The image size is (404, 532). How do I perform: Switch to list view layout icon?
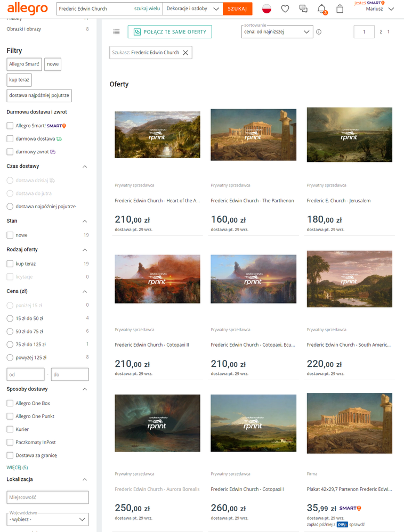pyautogui.click(x=116, y=32)
